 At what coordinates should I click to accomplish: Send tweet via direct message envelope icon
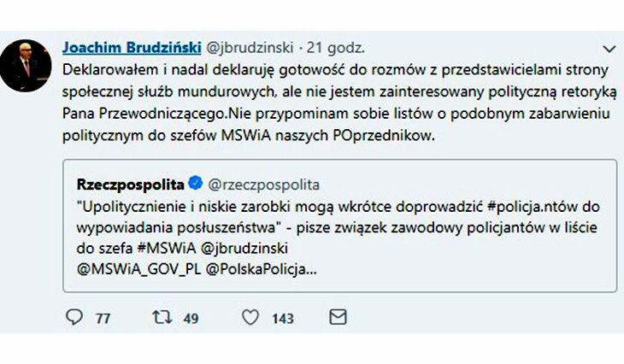pyautogui.click(x=338, y=318)
